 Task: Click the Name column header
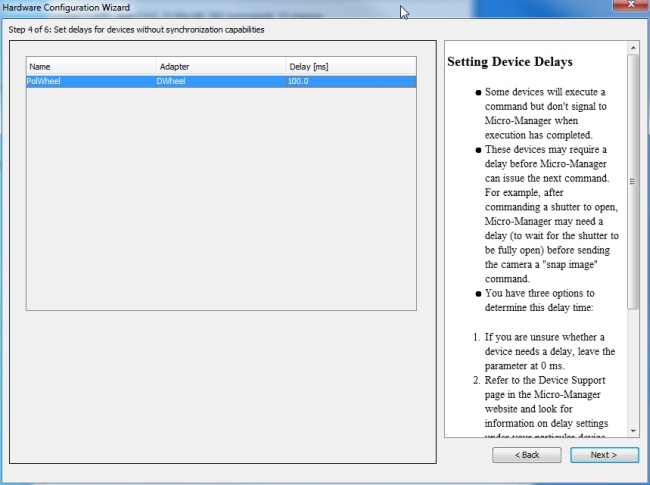pyautogui.click(x=90, y=66)
